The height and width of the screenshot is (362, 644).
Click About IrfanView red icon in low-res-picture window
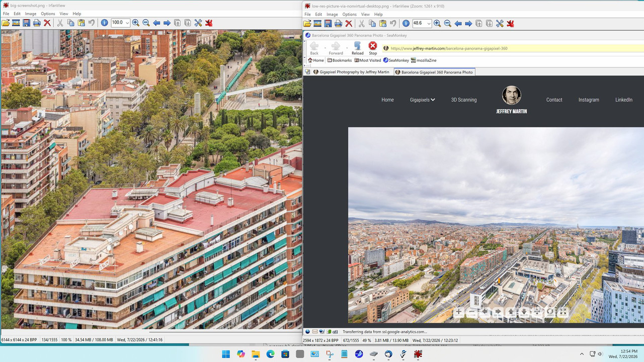coord(510,23)
